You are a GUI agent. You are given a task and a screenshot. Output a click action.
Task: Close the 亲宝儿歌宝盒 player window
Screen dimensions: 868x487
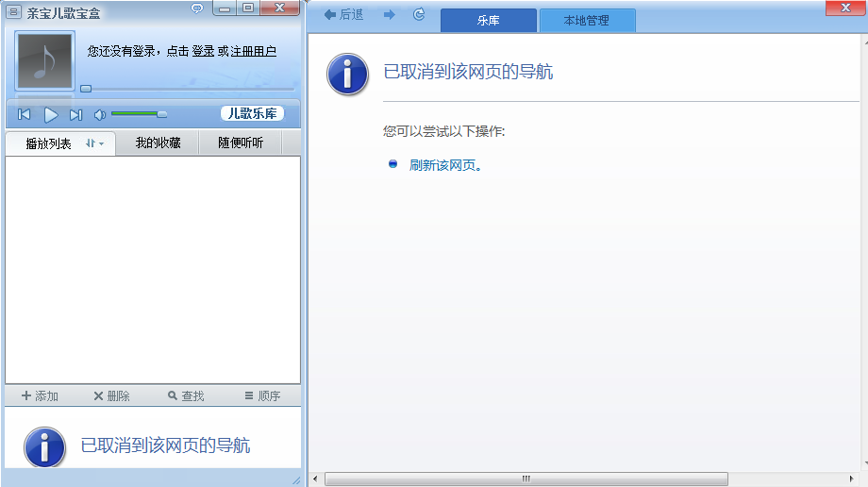(x=279, y=8)
